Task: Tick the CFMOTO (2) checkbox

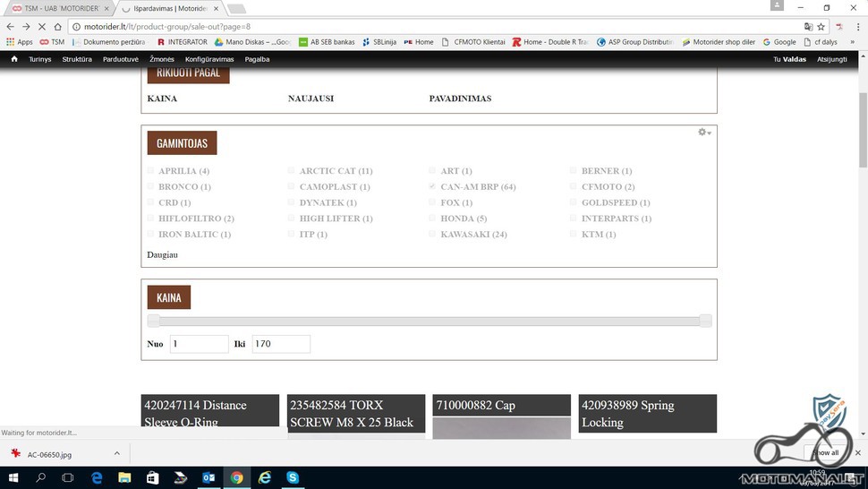Action: tap(573, 186)
